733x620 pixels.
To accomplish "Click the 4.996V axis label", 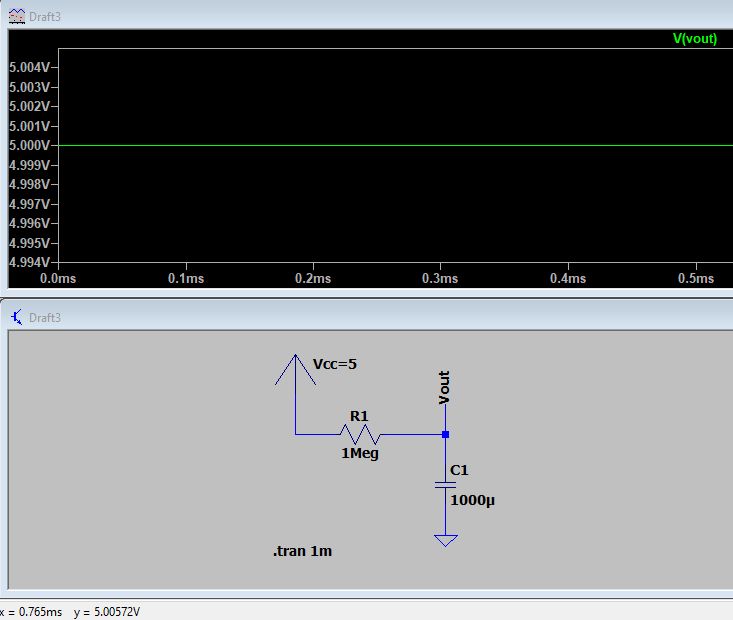I will point(29,223).
